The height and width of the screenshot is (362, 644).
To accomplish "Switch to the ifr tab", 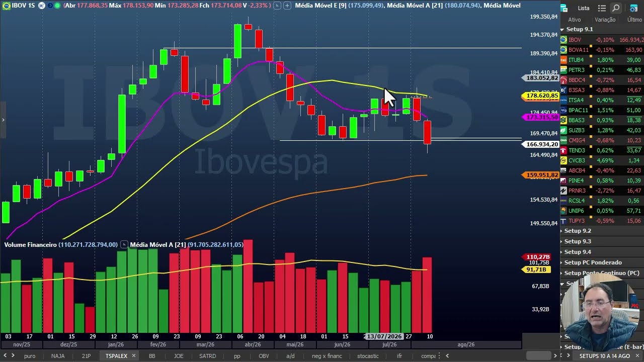I will [399, 356].
